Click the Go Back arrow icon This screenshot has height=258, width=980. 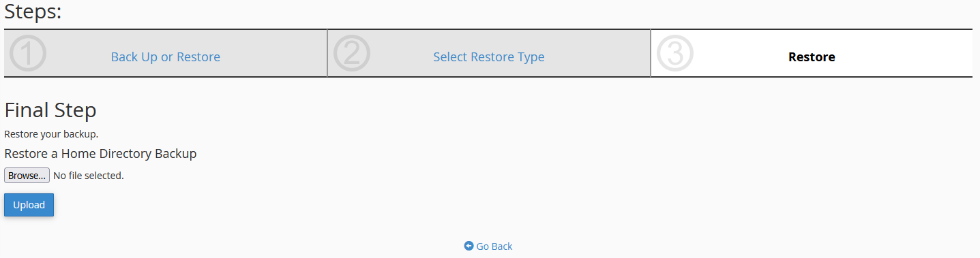469,246
